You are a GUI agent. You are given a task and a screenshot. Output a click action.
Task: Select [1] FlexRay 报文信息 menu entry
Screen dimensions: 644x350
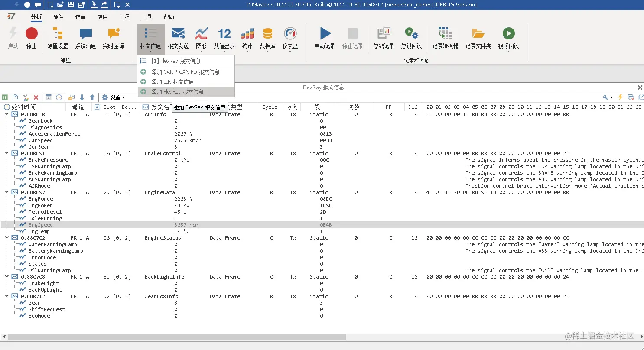pos(186,61)
